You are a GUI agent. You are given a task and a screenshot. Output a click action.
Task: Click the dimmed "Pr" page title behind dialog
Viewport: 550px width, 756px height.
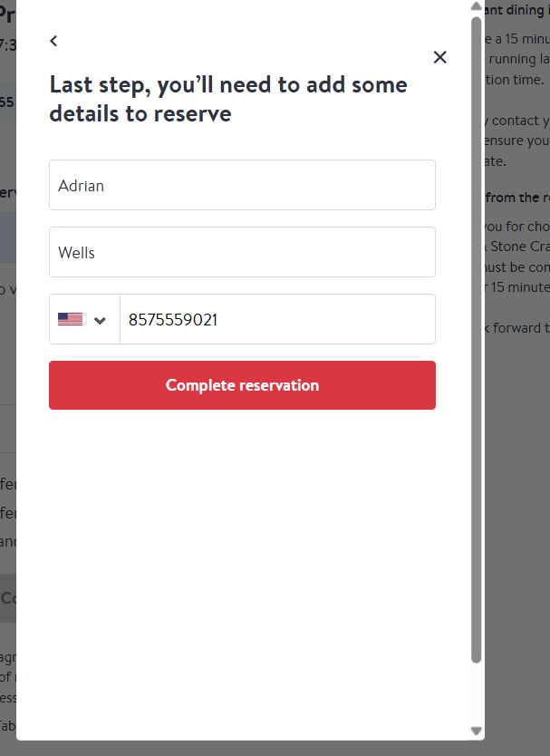point(8,15)
